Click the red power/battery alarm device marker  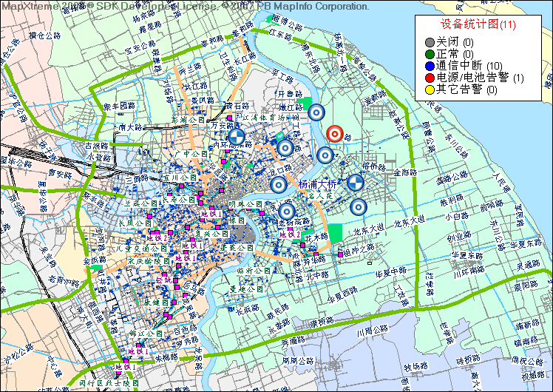334,134
